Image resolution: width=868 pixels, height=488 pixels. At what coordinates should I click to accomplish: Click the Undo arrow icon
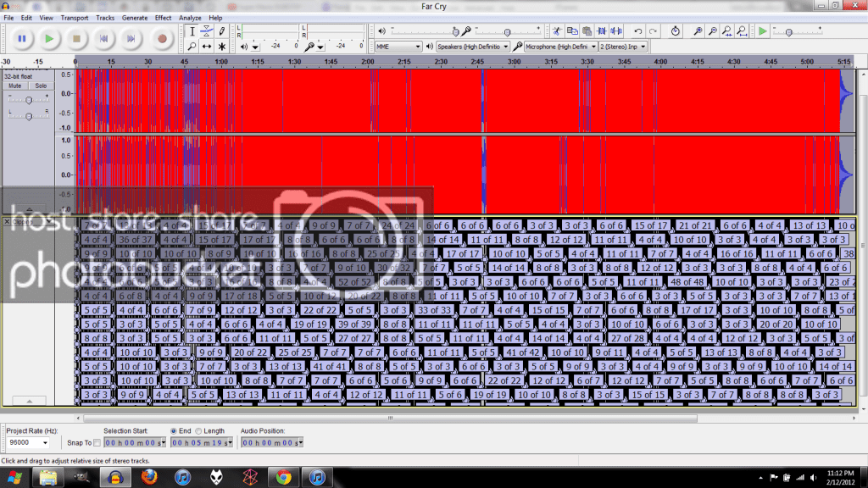click(637, 31)
